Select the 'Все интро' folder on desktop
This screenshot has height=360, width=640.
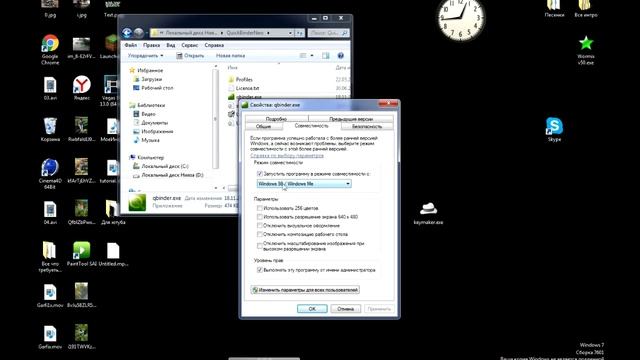[x=586, y=8]
